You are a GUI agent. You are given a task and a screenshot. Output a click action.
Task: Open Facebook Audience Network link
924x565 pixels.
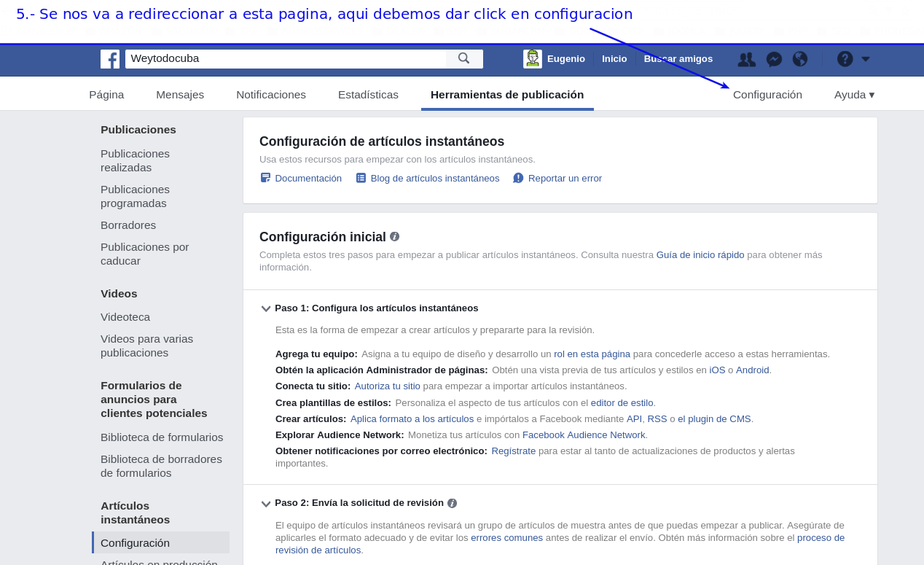(x=584, y=435)
